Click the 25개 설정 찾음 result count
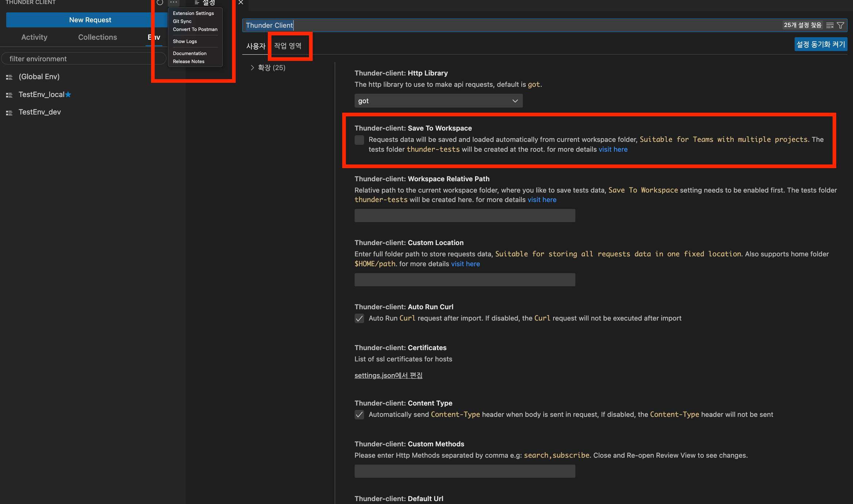The image size is (853, 504). (x=802, y=25)
